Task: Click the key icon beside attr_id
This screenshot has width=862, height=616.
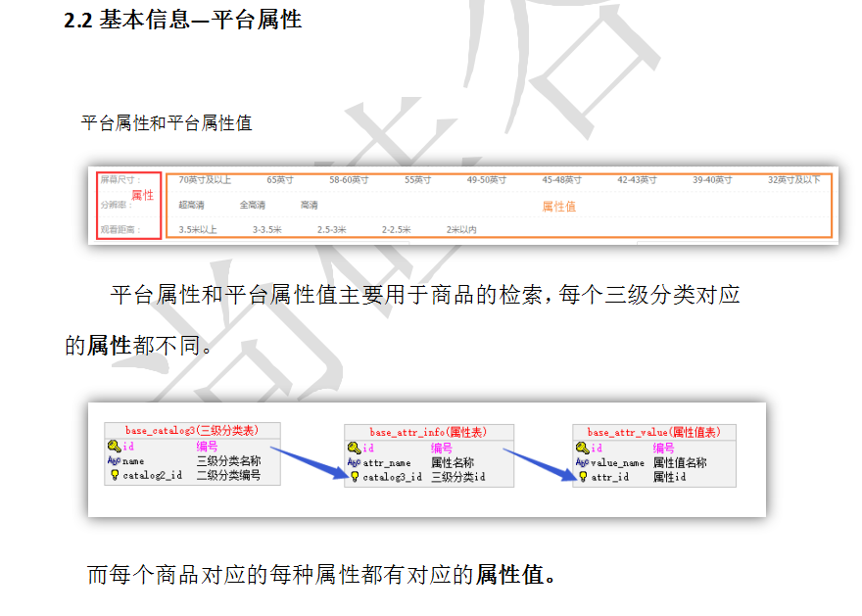Action: click(x=582, y=477)
